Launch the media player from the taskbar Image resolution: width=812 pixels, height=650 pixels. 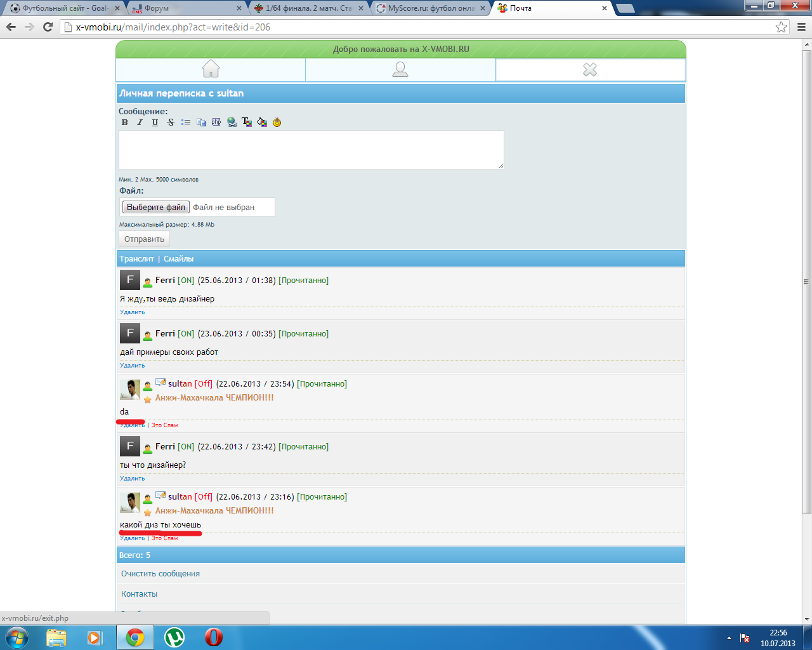(95, 637)
